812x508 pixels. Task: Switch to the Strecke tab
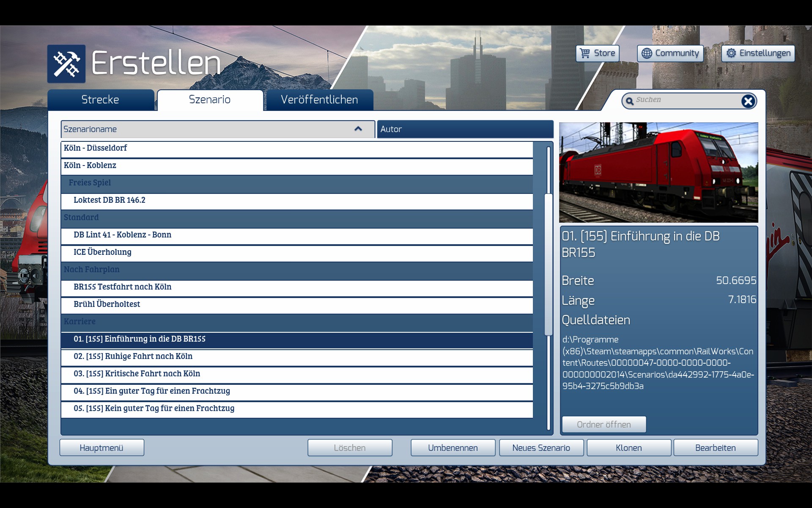[100, 100]
